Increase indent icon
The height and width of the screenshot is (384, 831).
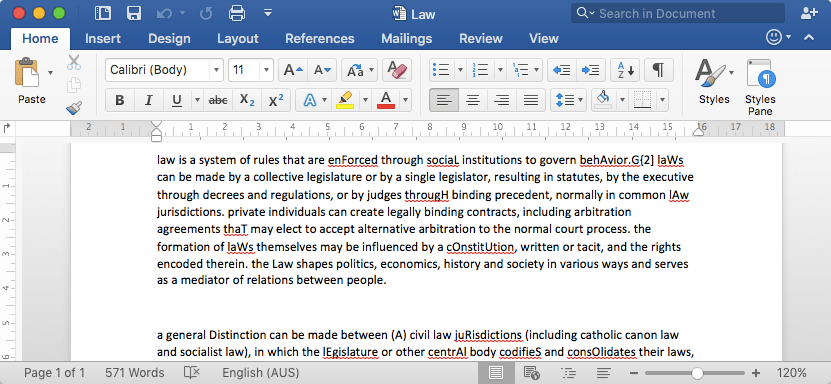[590, 70]
